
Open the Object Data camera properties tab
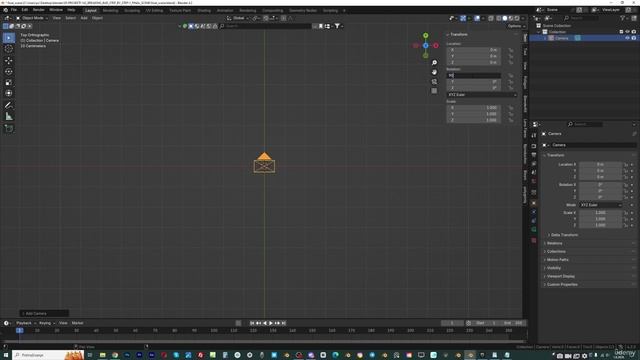pos(534,229)
